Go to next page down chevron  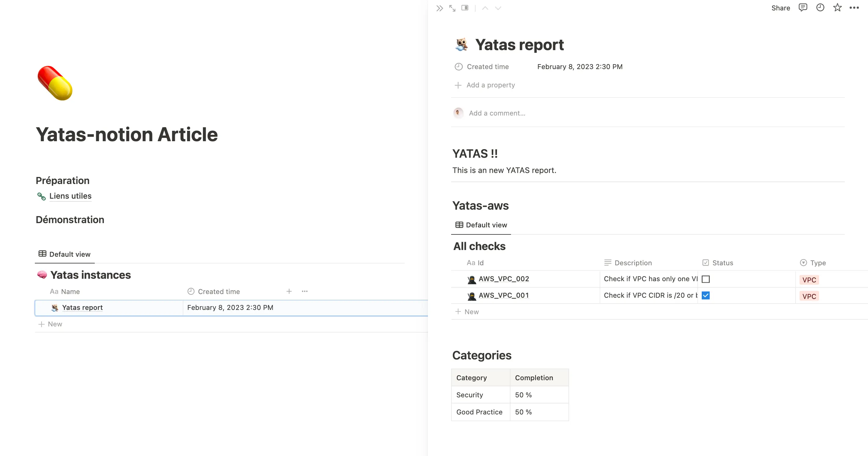click(x=498, y=8)
